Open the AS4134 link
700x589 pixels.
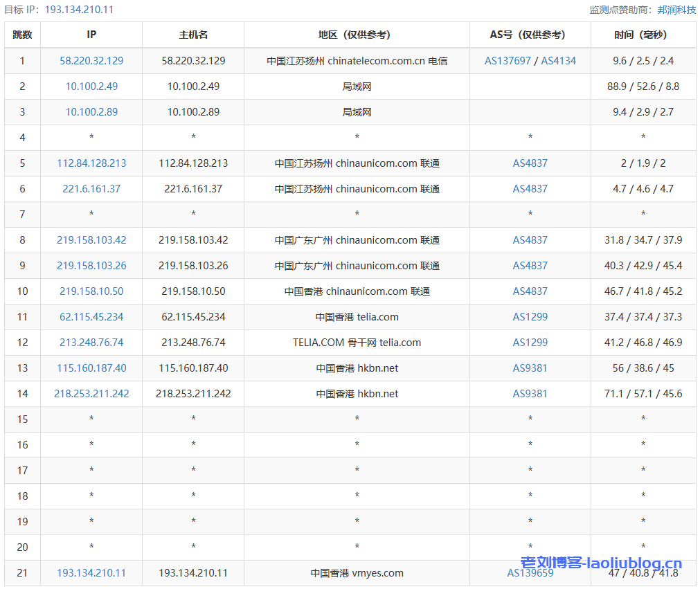(558, 61)
